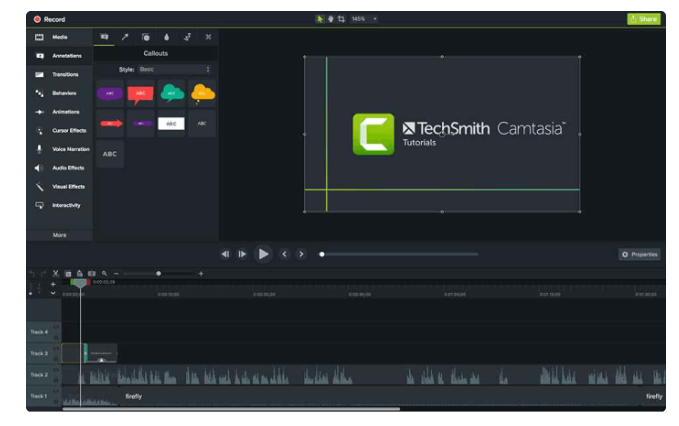The width and height of the screenshot is (679, 426).
Task: Select the purple rounded callout
Action: [110, 93]
